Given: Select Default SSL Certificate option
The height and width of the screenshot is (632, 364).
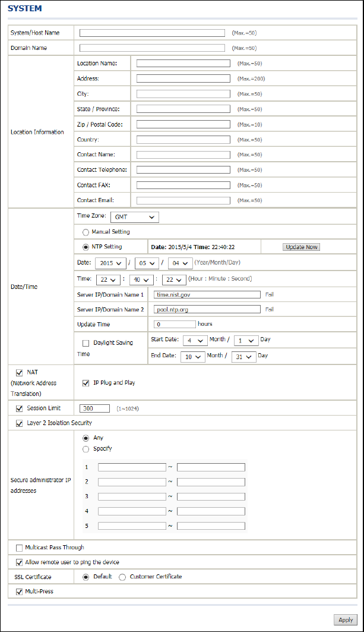Looking at the screenshot, I should coord(86,577).
